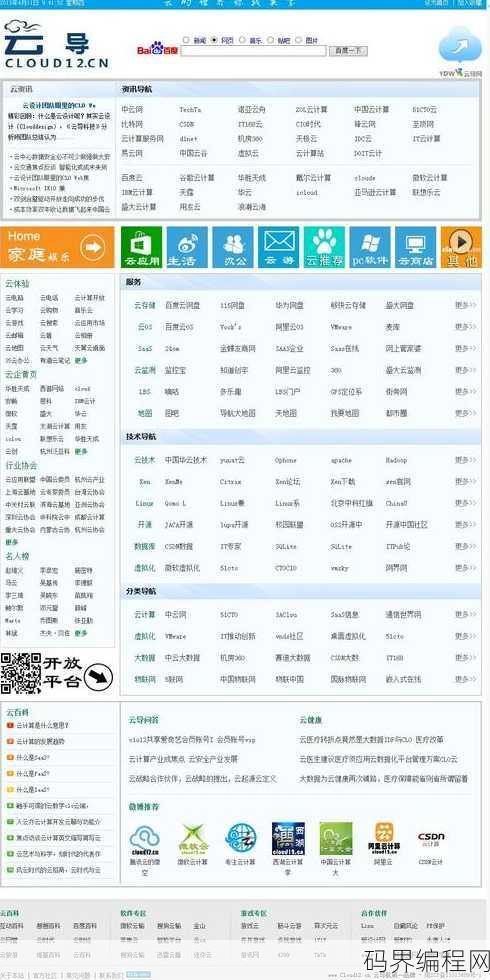Viewport: 490px width, 980px height.
Task: Select the 新闻 search radio button
Action: click(x=186, y=40)
